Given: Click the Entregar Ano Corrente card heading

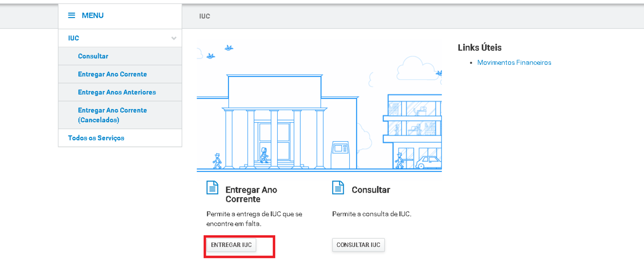Looking at the screenshot, I should 251,195.
